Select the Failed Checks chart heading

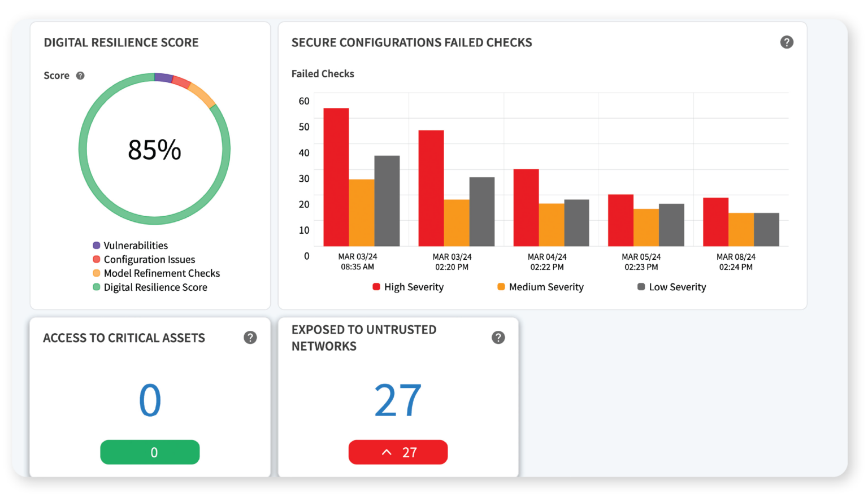pos(323,73)
